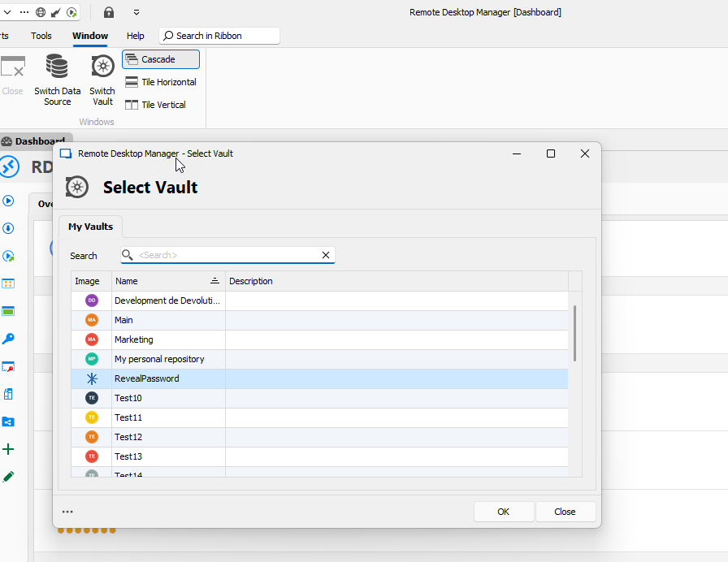This screenshot has height=562, width=728.
Task: Select the Test11 vault row
Action: pos(319,417)
